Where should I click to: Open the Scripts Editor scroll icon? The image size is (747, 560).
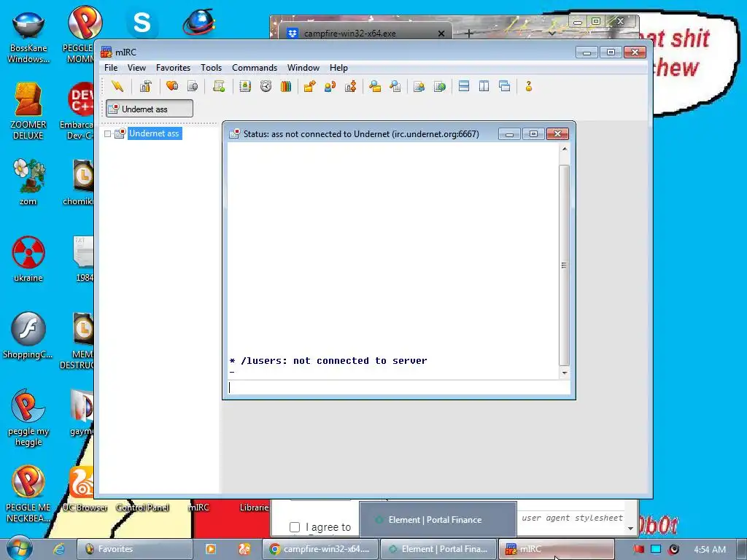(x=219, y=86)
